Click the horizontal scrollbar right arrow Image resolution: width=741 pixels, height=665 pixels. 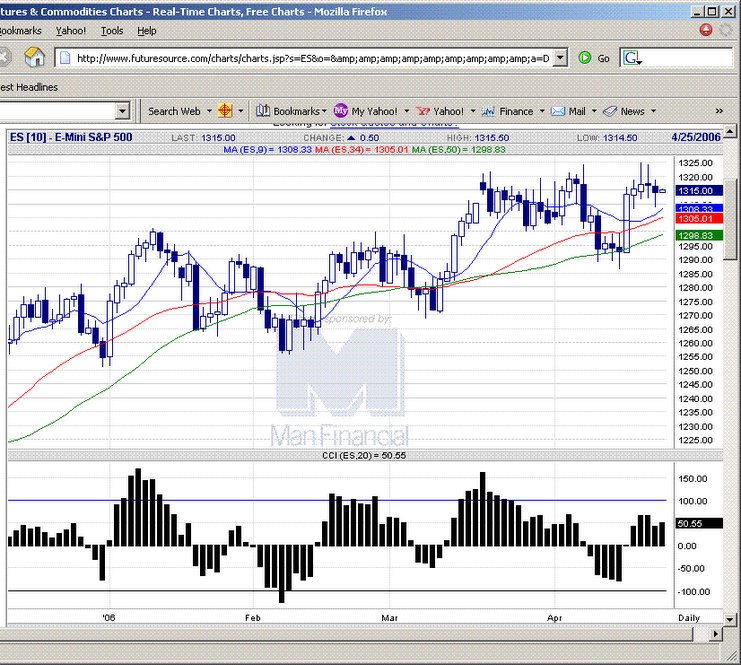[x=716, y=633]
